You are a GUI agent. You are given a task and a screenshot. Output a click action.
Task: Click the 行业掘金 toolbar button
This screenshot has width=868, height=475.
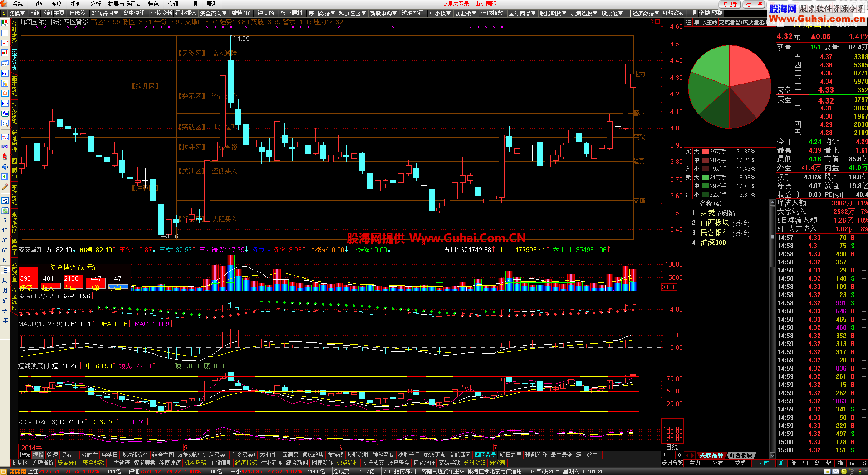[x=186, y=14]
